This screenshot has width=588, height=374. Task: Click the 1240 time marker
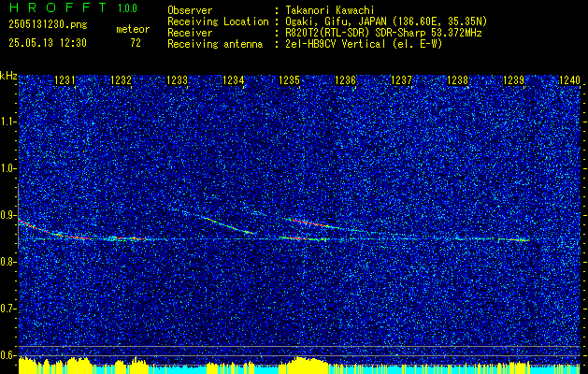click(x=569, y=80)
